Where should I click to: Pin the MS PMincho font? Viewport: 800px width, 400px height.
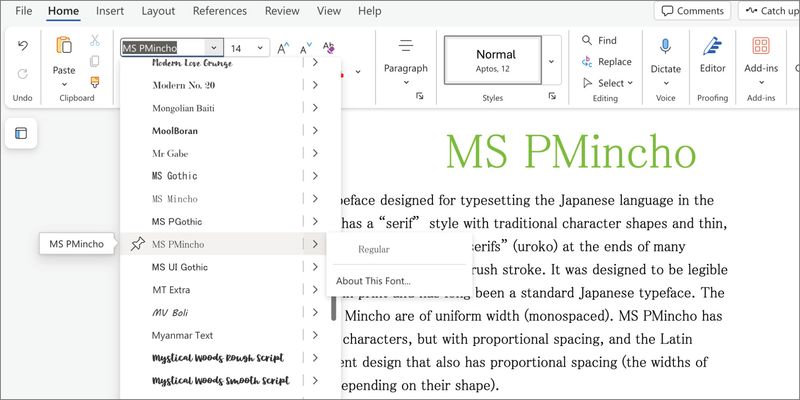pyautogui.click(x=137, y=244)
